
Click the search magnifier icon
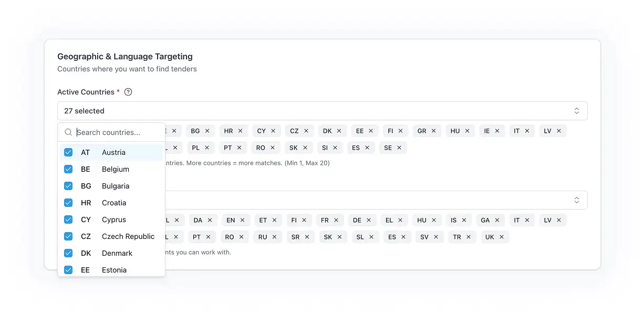click(x=68, y=132)
